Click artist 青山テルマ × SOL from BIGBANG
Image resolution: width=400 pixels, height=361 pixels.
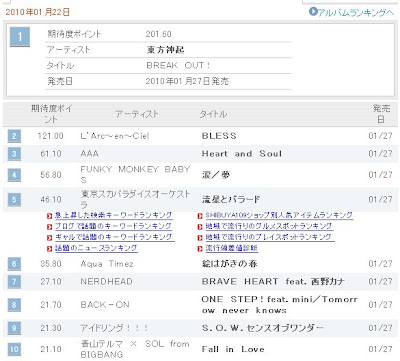coord(135,349)
